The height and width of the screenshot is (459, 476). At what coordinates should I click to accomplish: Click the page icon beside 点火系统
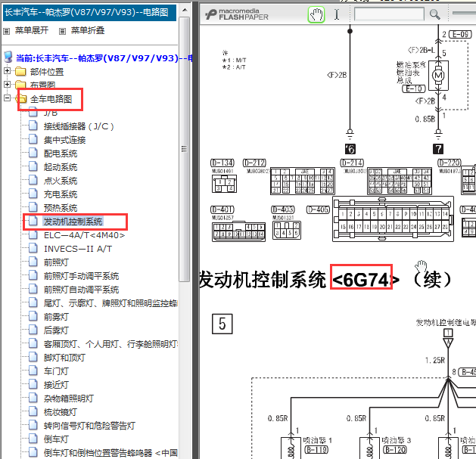point(33,180)
